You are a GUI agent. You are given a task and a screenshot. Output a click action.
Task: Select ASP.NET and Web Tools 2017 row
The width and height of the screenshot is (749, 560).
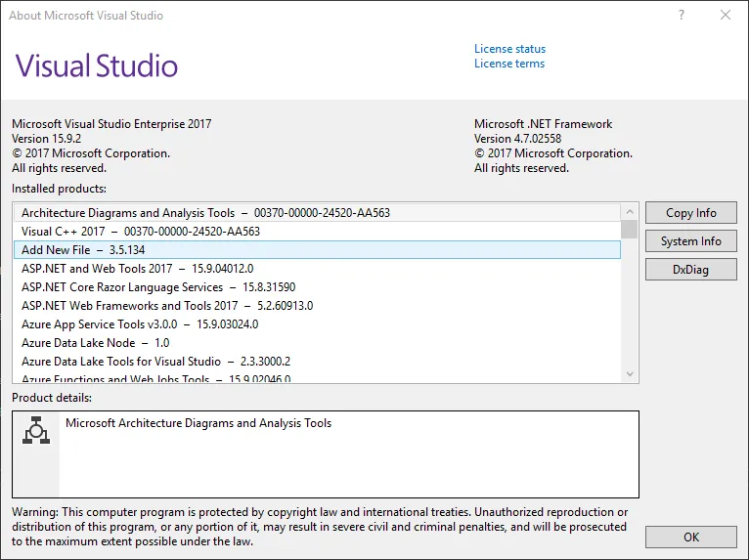click(317, 269)
